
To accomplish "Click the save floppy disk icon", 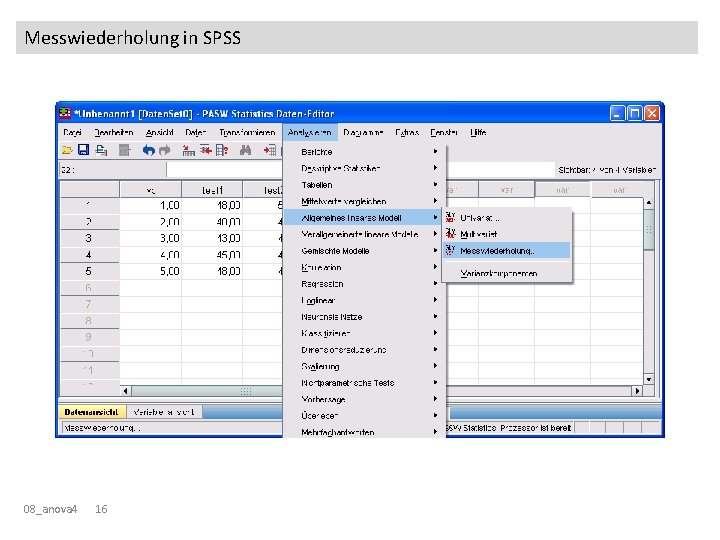I will coord(83,150).
